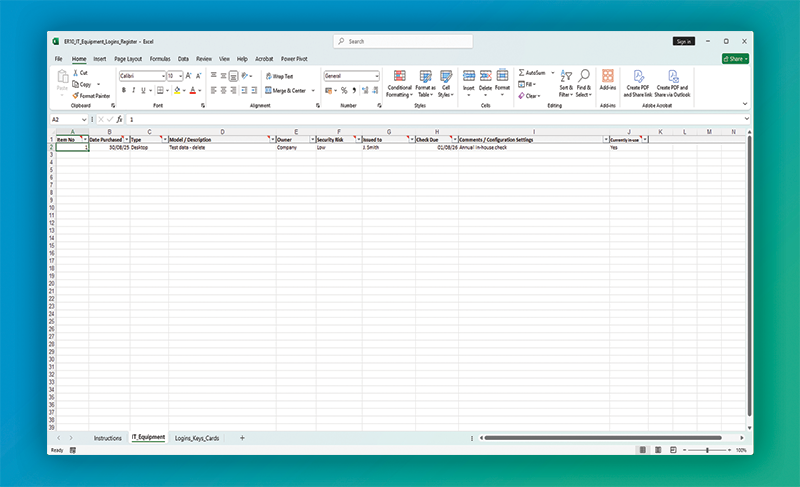Toggle Italic formatting
800x487 pixels.
click(134, 90)
